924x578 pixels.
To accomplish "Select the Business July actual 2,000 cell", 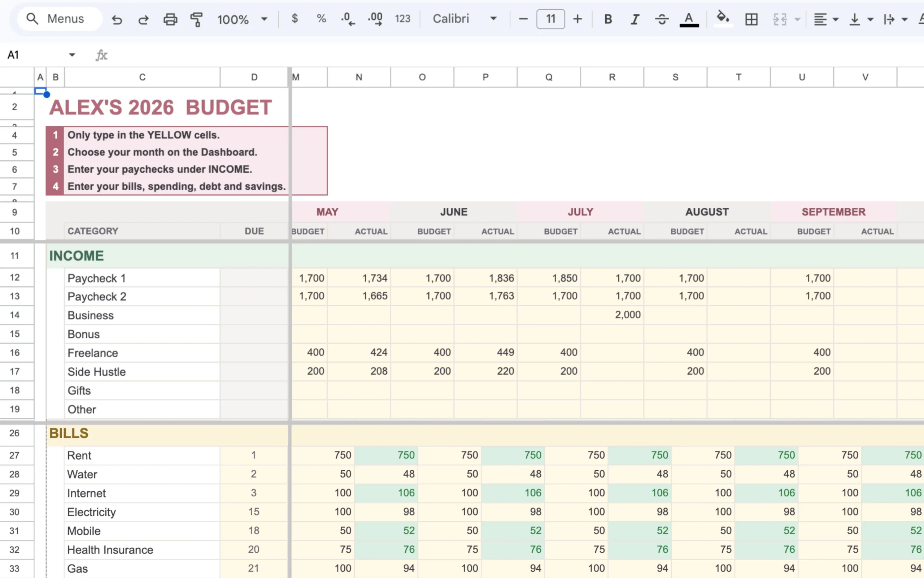I will pos(612,315).
